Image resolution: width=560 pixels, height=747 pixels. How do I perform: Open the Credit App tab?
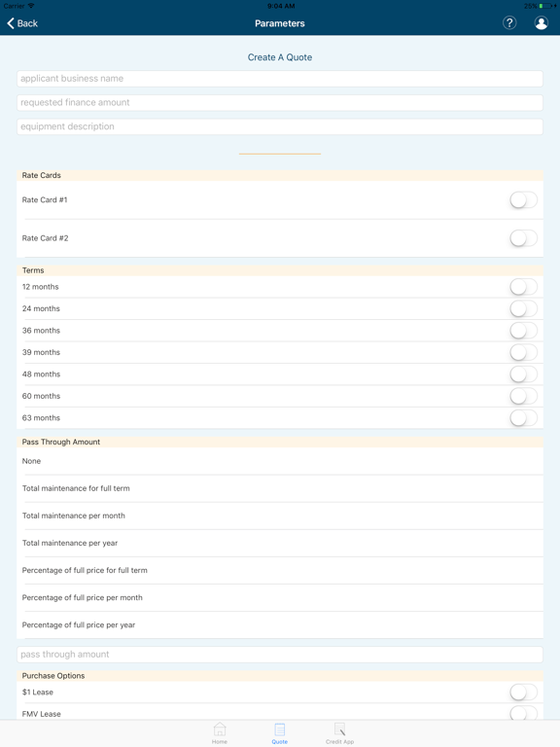(x=339, y=732)
